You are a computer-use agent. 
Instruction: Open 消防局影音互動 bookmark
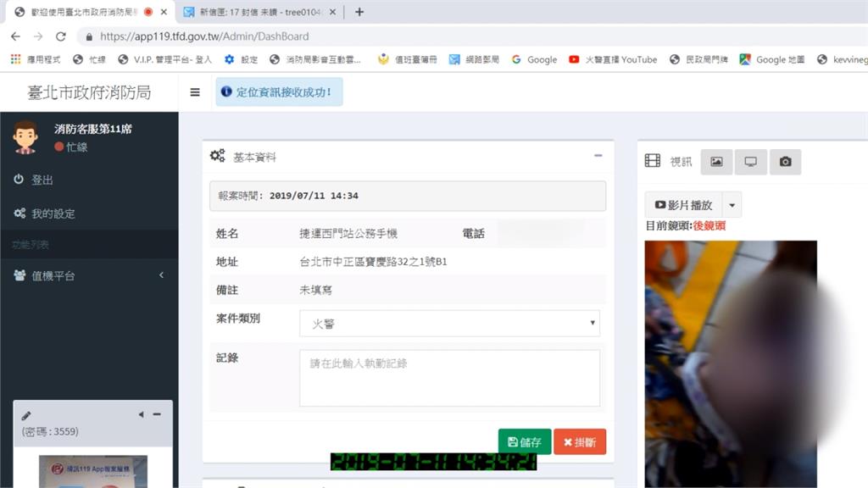(315, 59)
